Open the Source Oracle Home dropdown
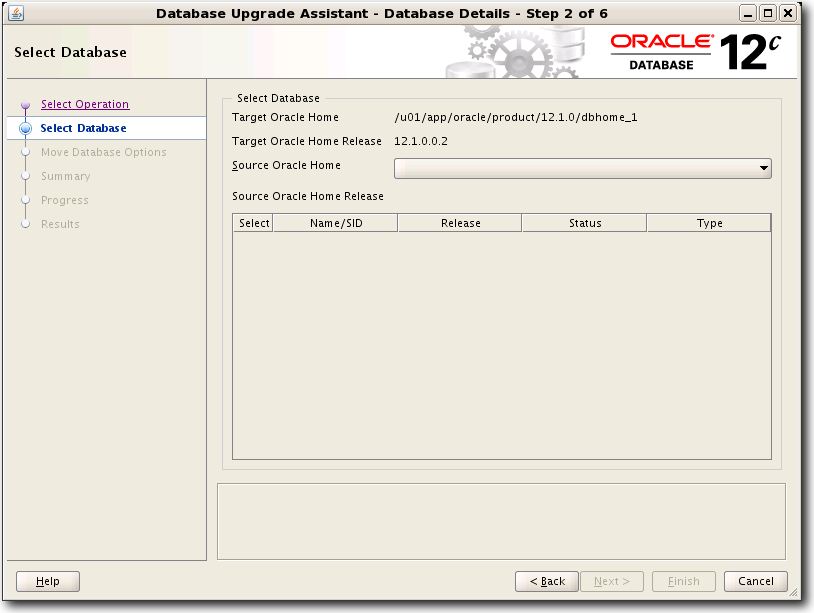814x613 pixels. pos(582,168)
